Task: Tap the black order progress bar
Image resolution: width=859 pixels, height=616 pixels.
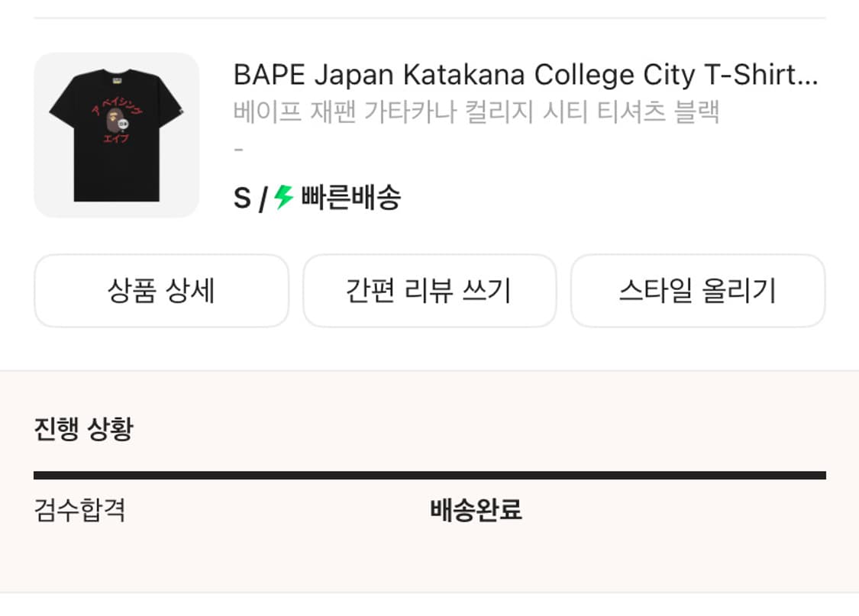Action: [x=429, y=475]
